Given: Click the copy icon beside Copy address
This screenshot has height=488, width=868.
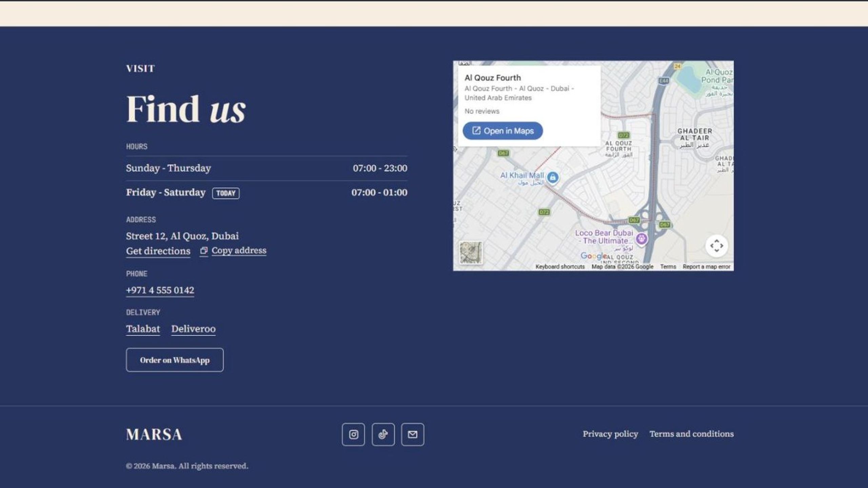Looking at the screenshot, I should click(203, 250).
